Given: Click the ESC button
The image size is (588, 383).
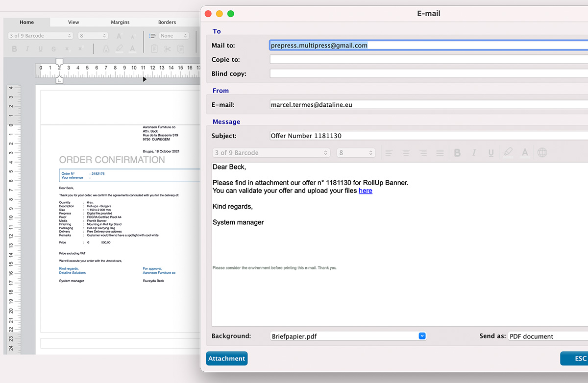Looking at the screenshot, I should (x=574, y=359).
